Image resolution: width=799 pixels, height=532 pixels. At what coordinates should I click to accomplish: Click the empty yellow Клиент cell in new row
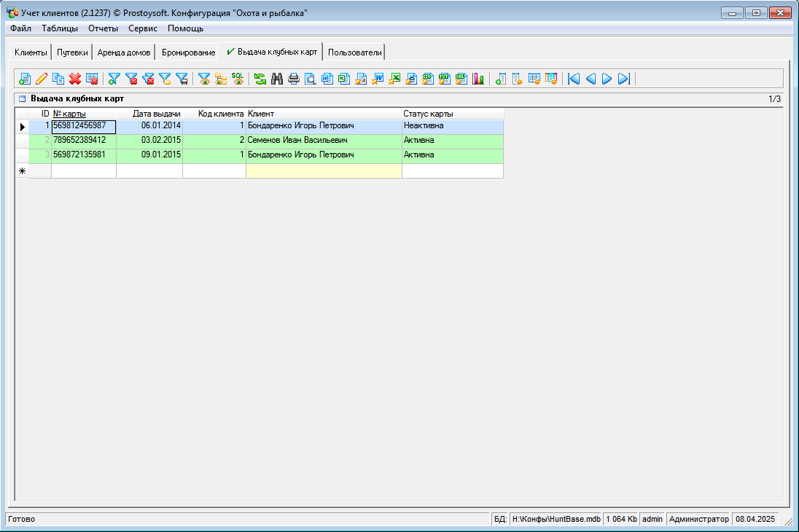pyautogui.click(x=324, y=171)
